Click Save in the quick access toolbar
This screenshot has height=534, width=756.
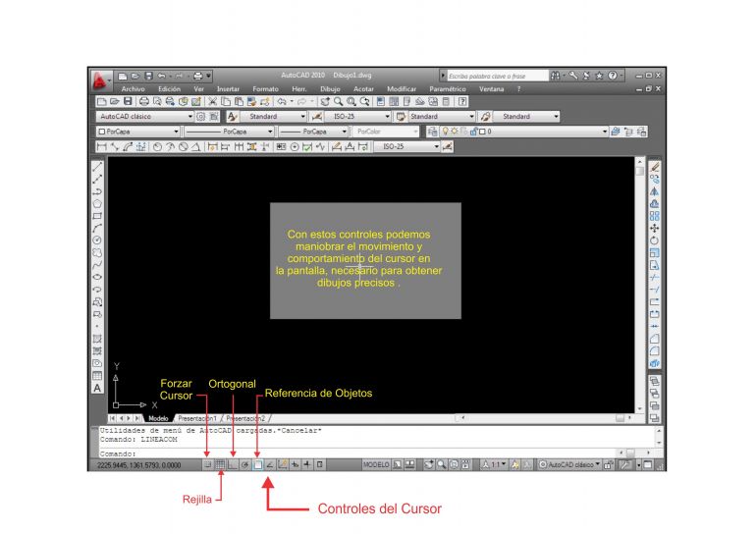148,77
